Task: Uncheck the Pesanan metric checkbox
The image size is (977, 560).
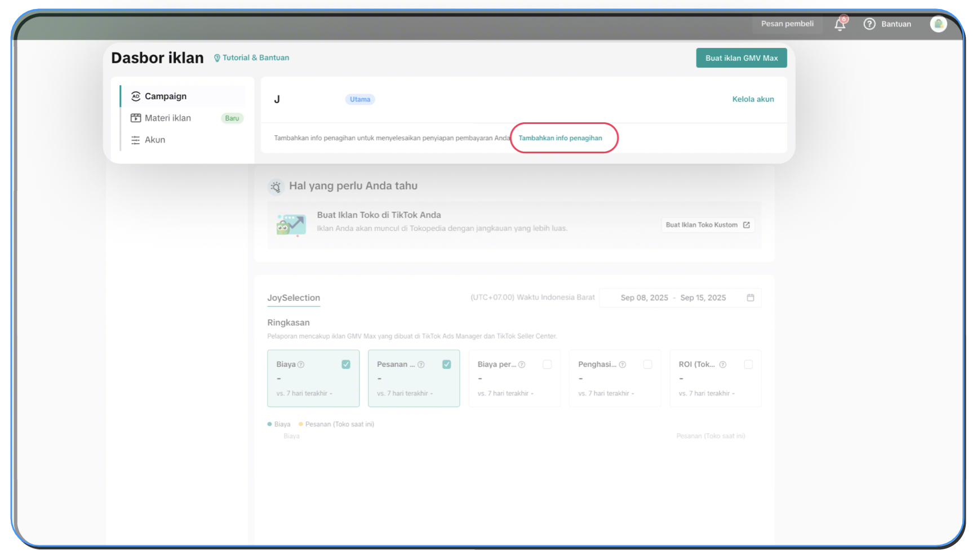Action: click(447, 365)
